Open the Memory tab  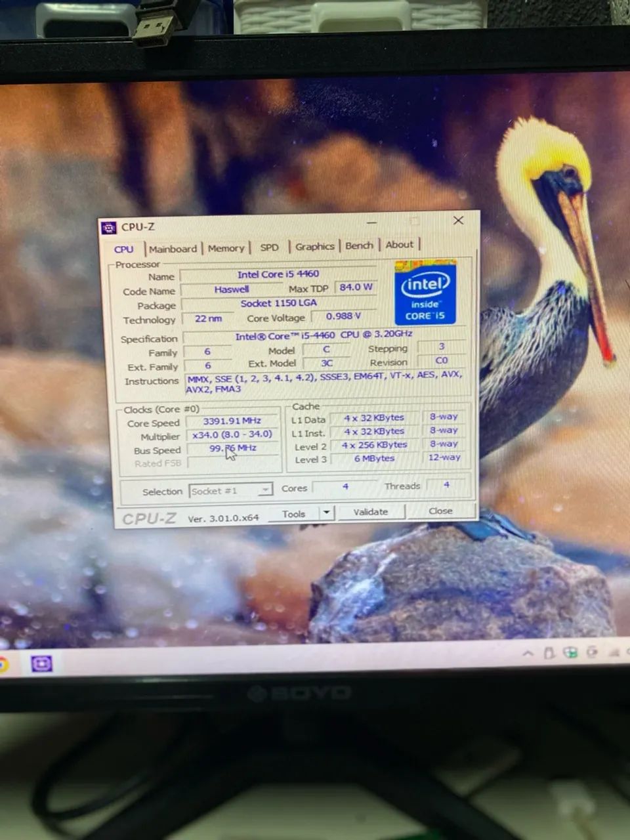coord(226,248)
